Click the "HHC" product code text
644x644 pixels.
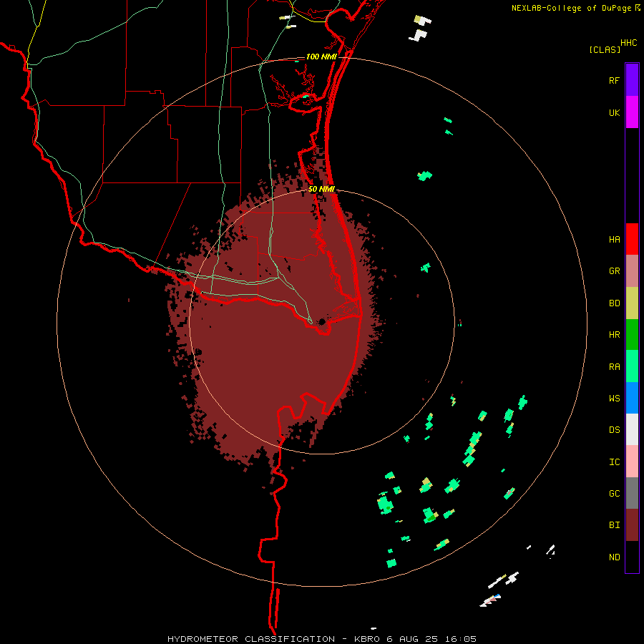click(x=628, y=43)
